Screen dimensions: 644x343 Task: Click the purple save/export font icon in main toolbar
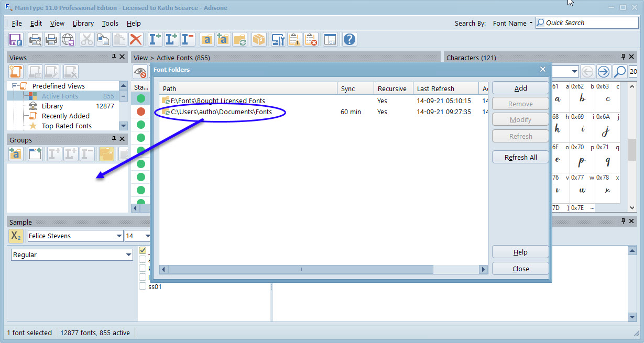15,39
